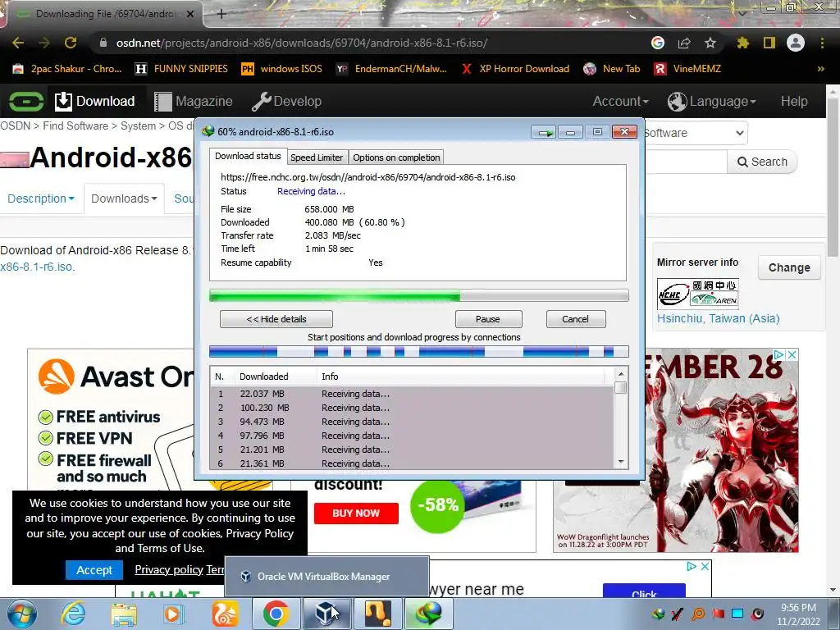The width and height of the screenshot is (840, 630).
Task: Open the extensions puzzle icon
Action: tap(743, 43)
